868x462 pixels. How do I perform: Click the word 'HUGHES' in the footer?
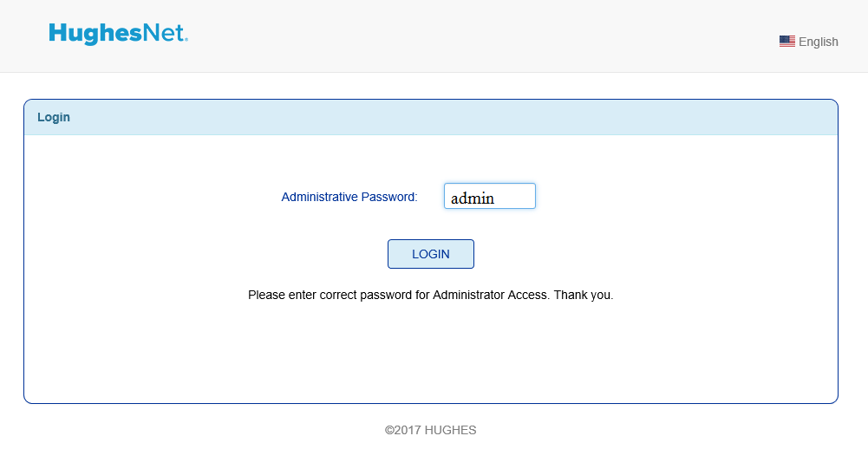pos(451,430)
